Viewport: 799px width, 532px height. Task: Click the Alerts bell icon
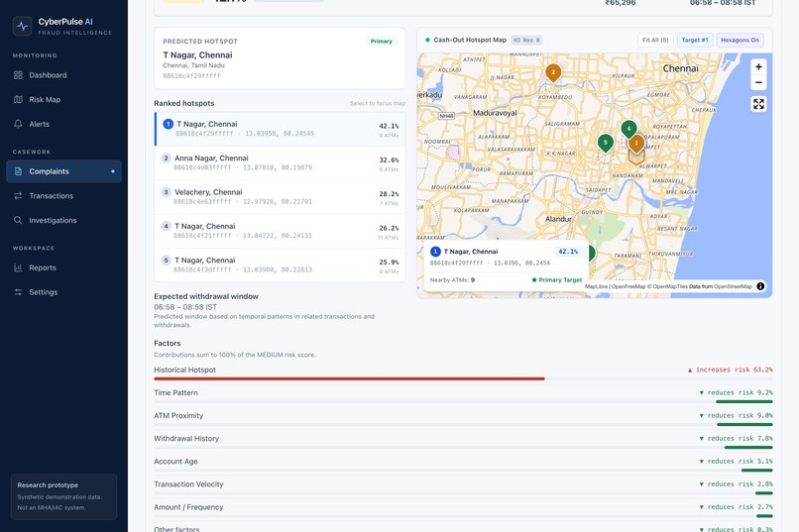18,124
